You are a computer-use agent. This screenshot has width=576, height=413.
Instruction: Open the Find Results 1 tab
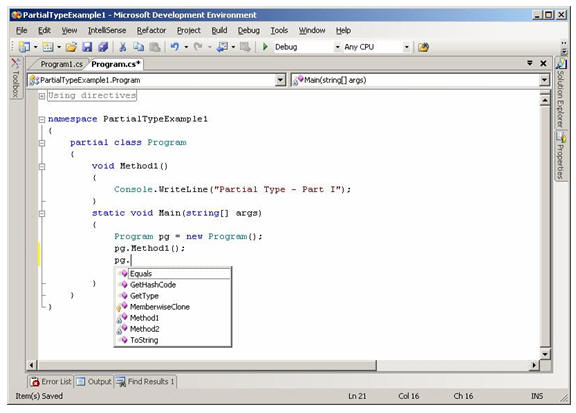tap(145, 382)
